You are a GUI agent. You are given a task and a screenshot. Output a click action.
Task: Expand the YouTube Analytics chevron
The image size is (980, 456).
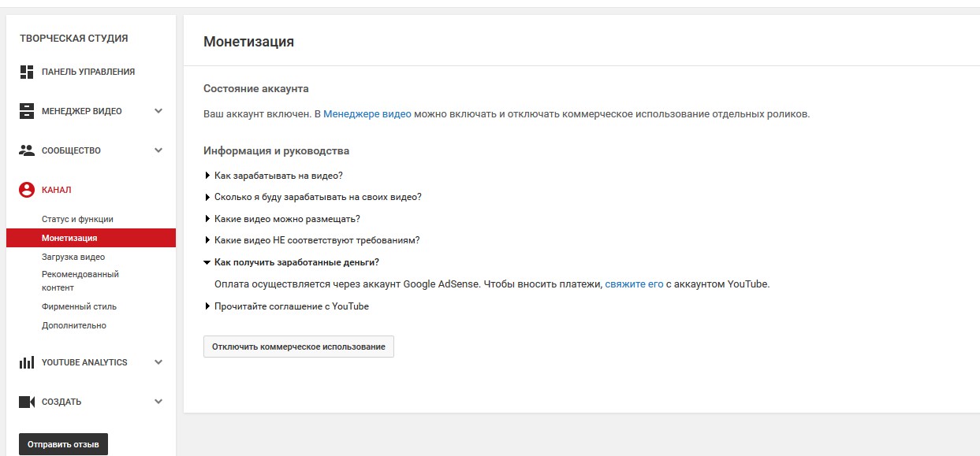[x=158, y=362]
